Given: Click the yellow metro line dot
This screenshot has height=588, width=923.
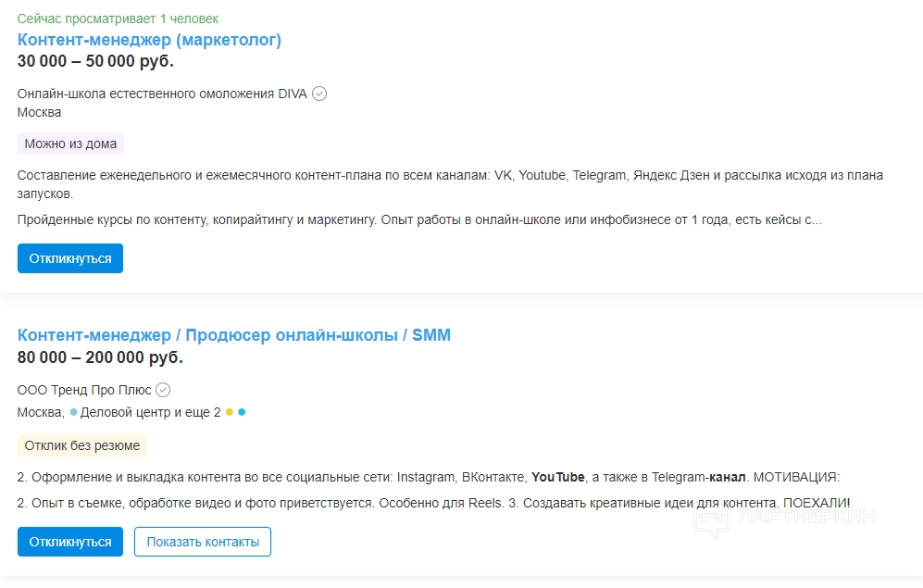Looking at the screenshot, I should point(229,412).
